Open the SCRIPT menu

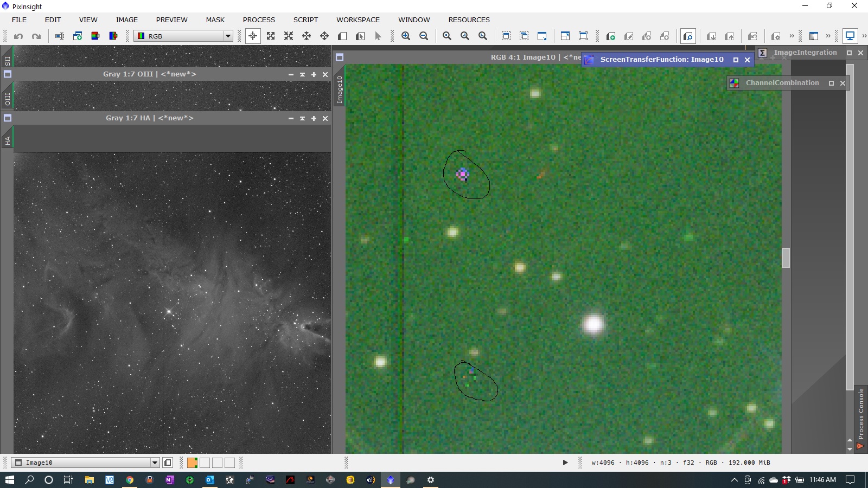305,20
